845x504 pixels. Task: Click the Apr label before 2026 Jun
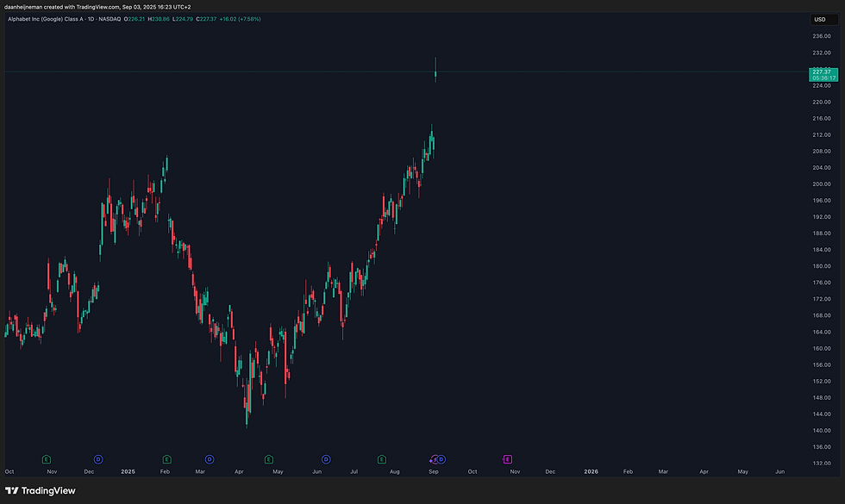click(x=704, y=472)
